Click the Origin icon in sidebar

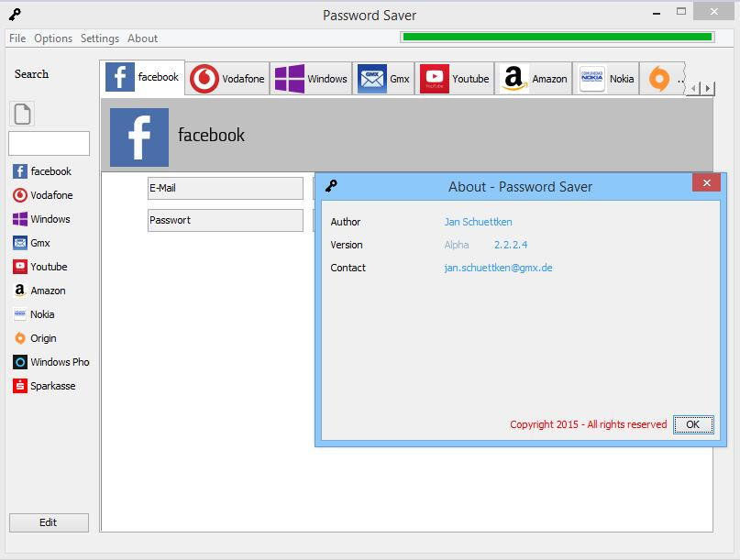[20, 338]
